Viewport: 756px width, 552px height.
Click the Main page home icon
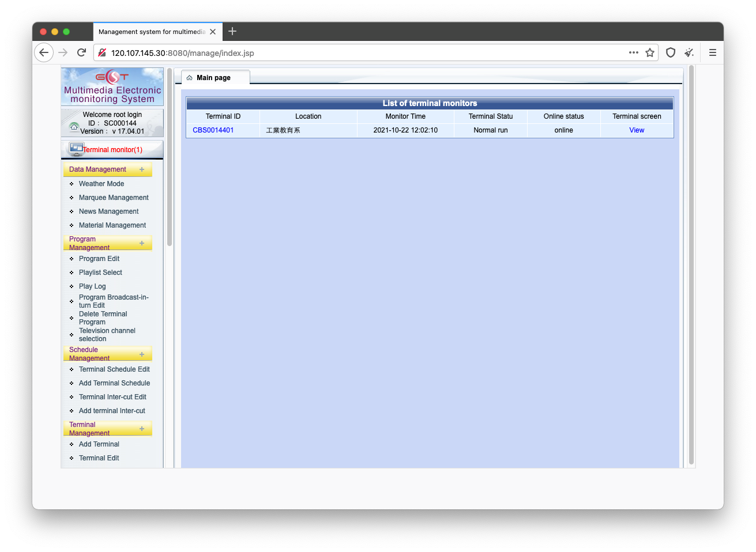coord(189,78)
